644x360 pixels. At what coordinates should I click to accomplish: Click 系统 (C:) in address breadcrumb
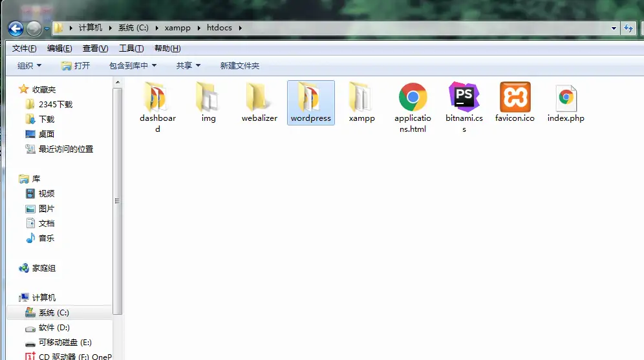coord(133,28)
